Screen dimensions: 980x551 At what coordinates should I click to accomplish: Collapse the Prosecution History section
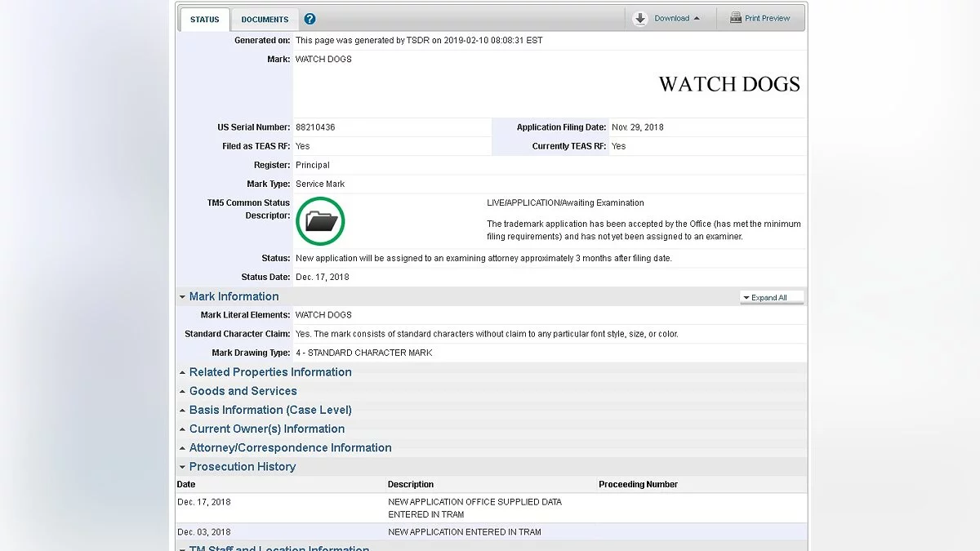click(242, 467)
